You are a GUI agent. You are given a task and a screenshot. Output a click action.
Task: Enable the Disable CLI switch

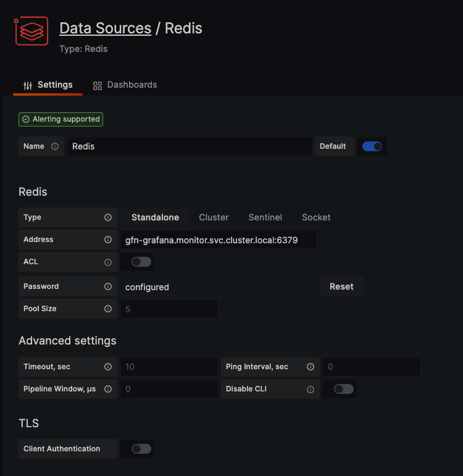coord(344,389)
